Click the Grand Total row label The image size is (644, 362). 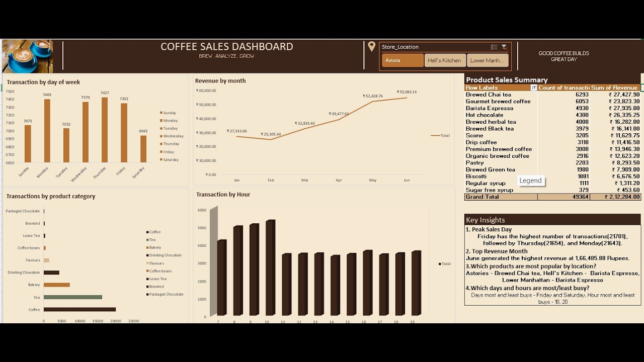tap(482, 197)
